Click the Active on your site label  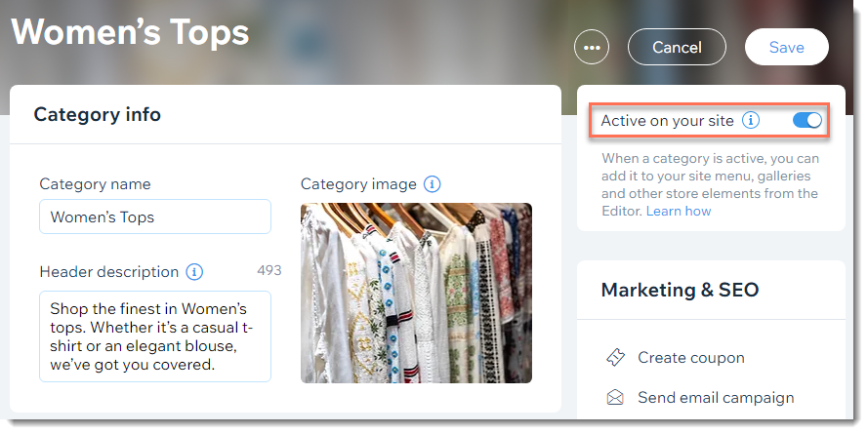point(667,121)
